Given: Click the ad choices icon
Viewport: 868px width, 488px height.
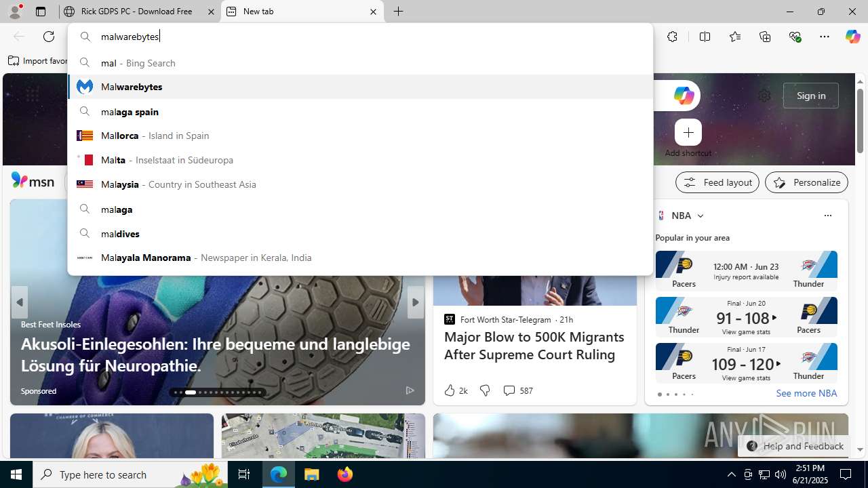Looking at the screenshot, I should coord(410,390).
